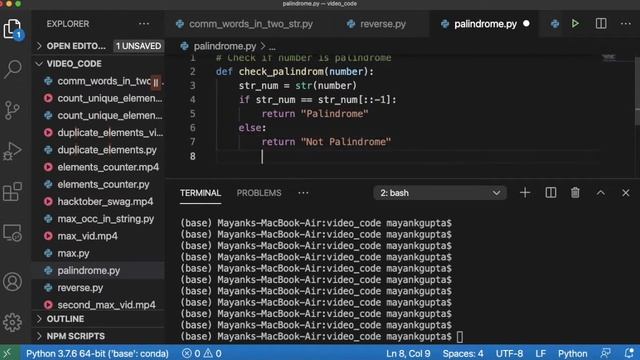Open Explorer views and more actions ellipsis
This screenshot has height=360, width=640.
[x=144, y=24]
